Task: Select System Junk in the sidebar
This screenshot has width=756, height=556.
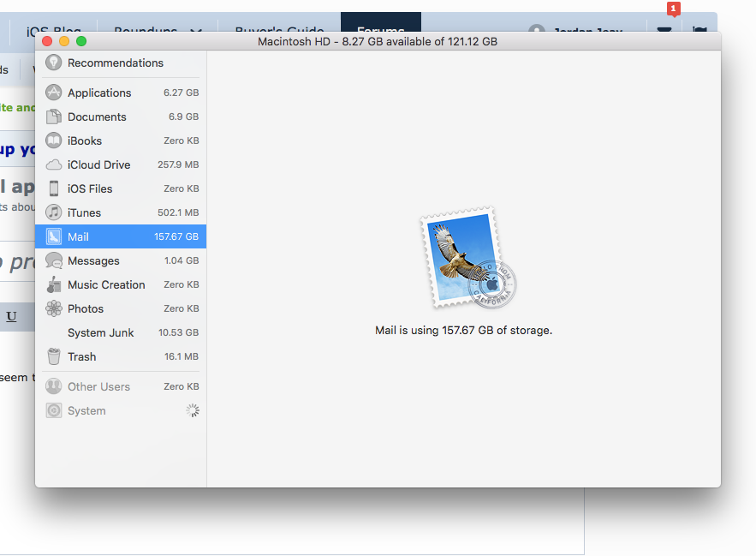Action: 121,332
